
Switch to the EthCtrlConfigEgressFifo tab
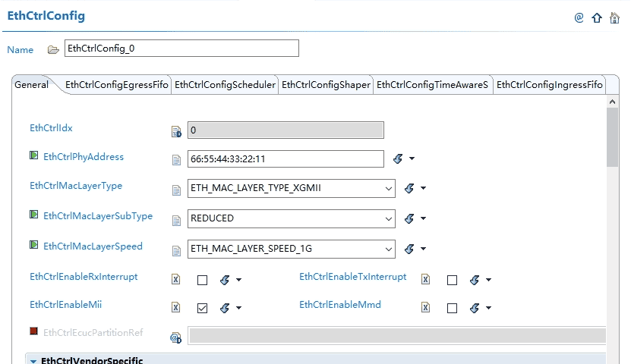pyautogui.click(x=116, y=85)
